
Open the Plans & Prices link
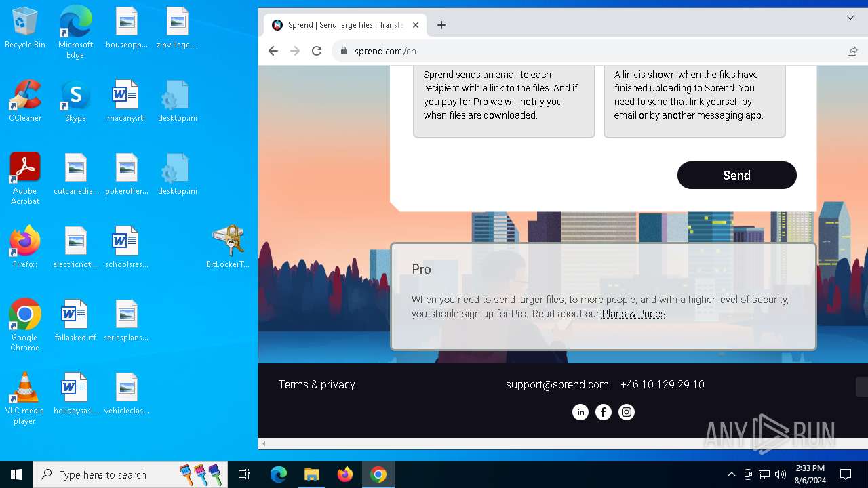pos(634,314)
